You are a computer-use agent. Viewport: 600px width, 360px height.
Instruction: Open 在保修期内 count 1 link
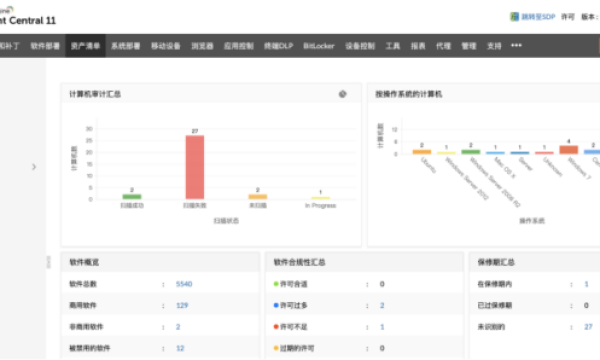[586, 284]
